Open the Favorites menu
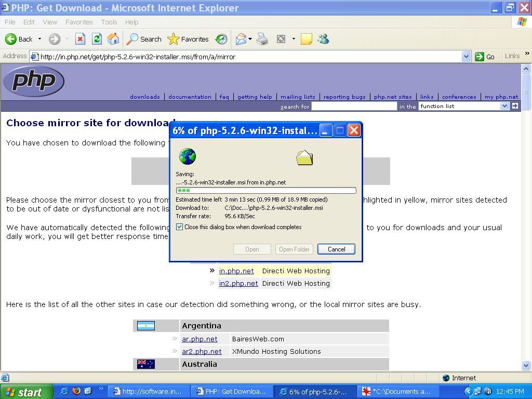Image resolution: width=532 pixels, height=399 pixels. click(x=79, y=22)
